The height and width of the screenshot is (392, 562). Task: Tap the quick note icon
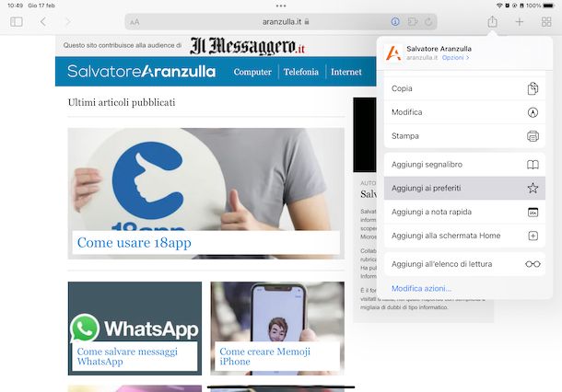(x=533, y=212)
